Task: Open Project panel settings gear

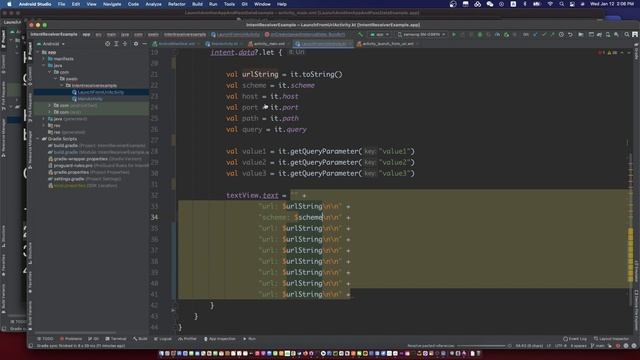Action: click(x=136, y=44)
